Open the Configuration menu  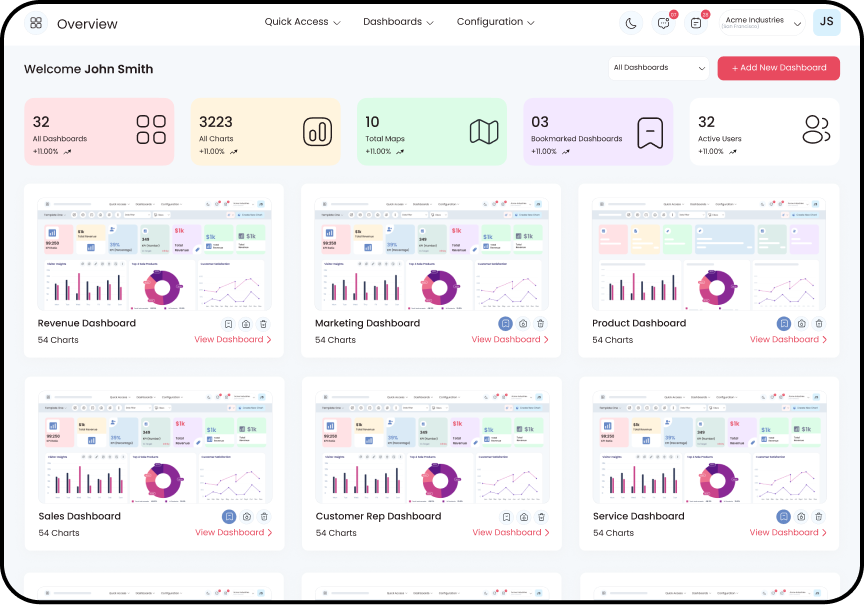click(x=495, y=22)
